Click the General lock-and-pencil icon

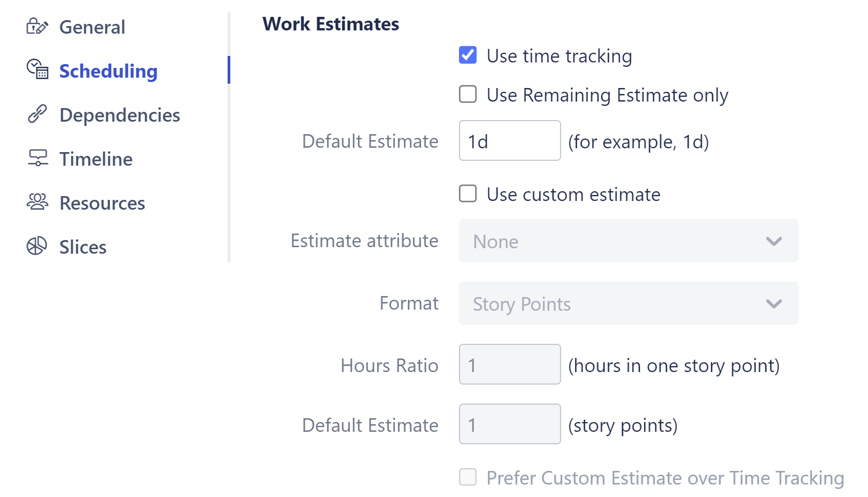(37, 27)
